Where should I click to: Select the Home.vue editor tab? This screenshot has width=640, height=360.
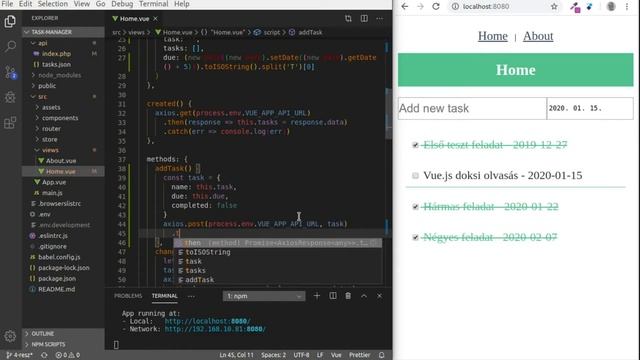pos(134,19)
